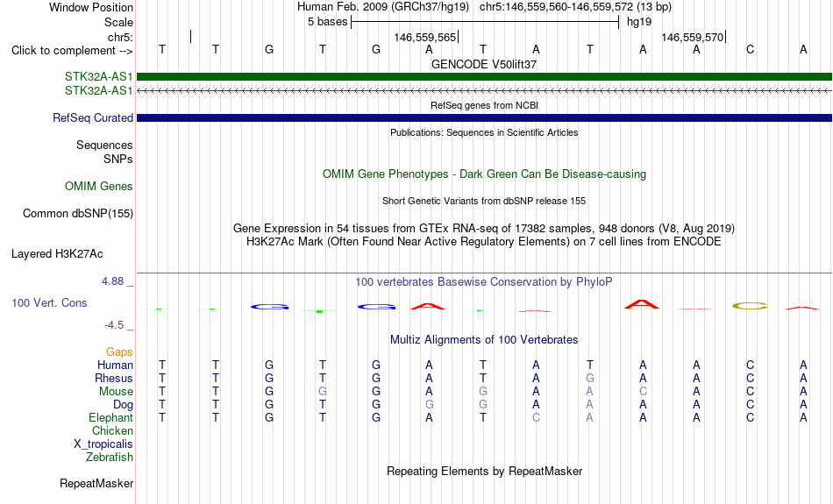Viewport: 833px width, 504px height.
Task: Select the Elephant species label
Action: (110, 417)
